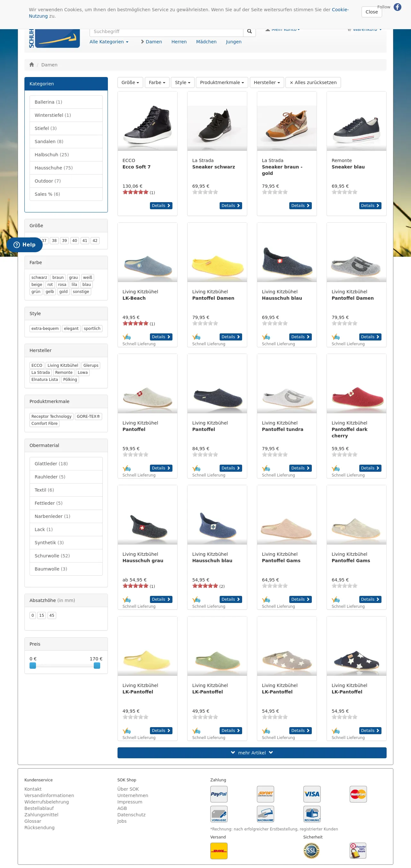Open the Mein Konto dropdown

click(x=283, y=30)
